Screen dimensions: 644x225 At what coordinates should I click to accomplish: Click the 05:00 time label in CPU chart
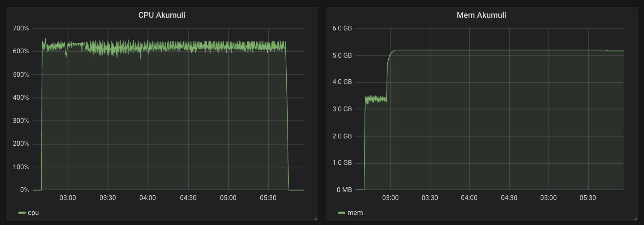[x=228, y=198]
